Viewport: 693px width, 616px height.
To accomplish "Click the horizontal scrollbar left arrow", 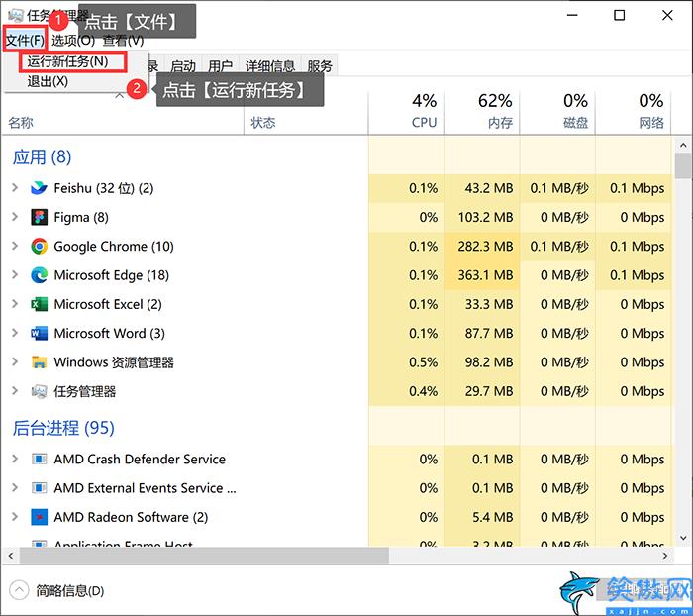I will pyautogui.click(x=11, y=556).
